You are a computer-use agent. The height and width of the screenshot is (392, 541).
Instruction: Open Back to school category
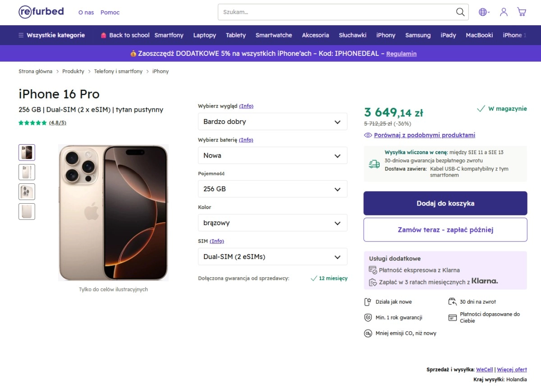125,35
